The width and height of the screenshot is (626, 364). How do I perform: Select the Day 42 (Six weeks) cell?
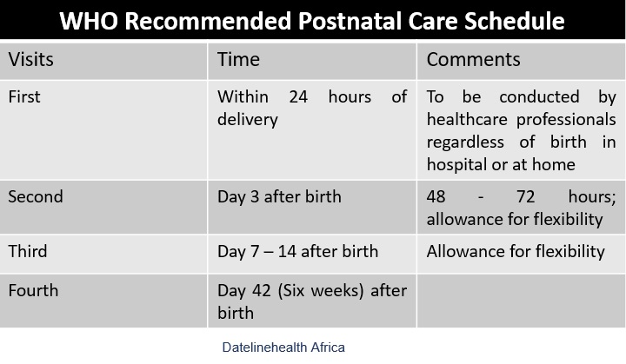[312, 301]
